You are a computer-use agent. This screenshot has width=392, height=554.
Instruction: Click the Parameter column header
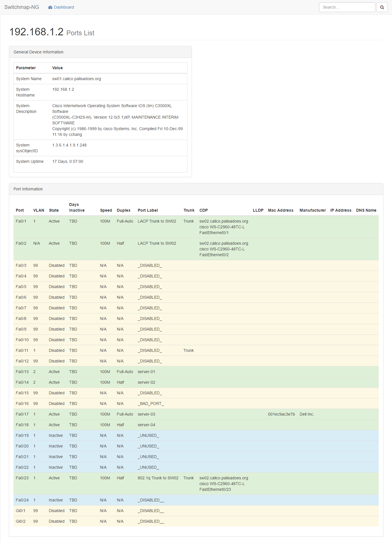pyautogui.click(x=26, y=68)
